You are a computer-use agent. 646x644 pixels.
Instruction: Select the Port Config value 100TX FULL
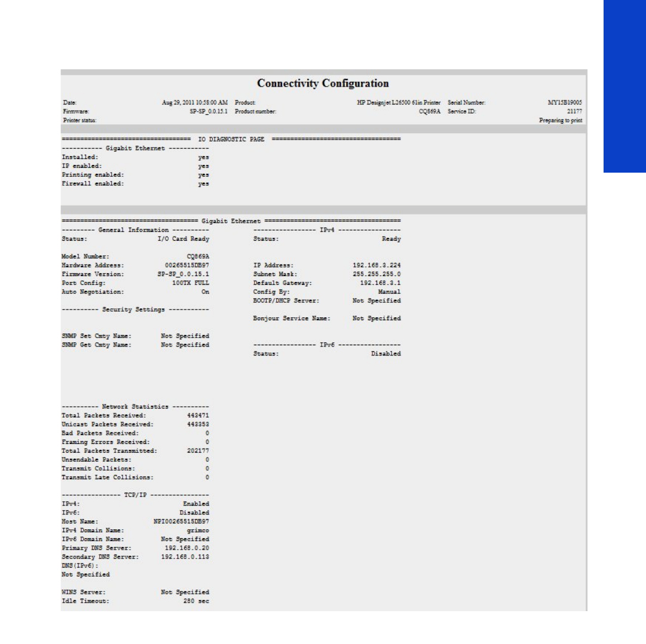tap(191, 283)
